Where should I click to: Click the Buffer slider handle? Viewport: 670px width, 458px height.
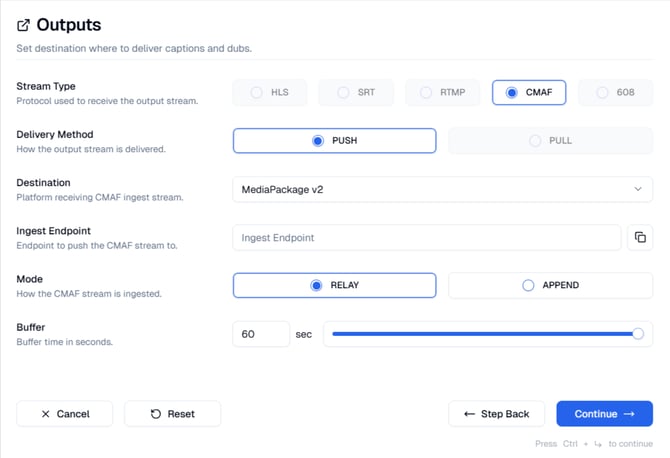tap(638, 334)
